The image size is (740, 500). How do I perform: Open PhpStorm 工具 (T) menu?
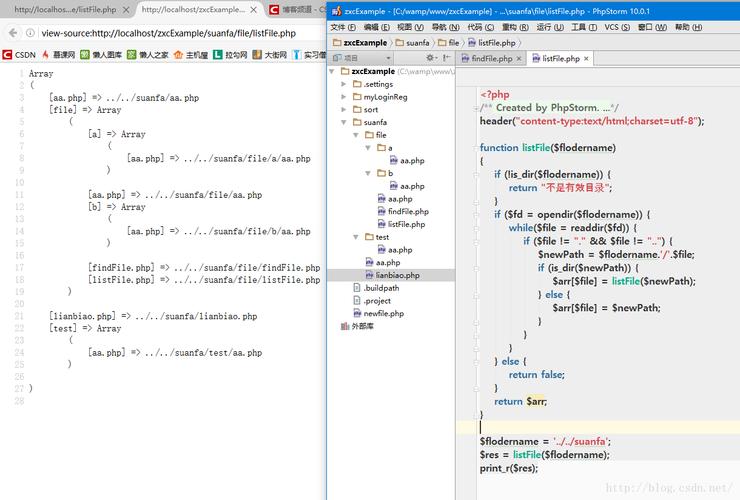coord(584,27)
